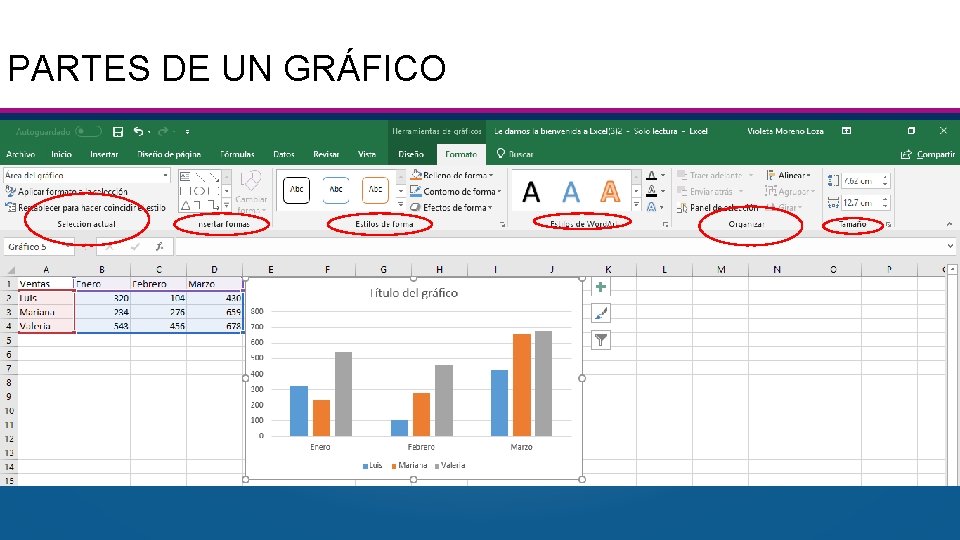Undo the last action
The width and height of the screenshot is (960, 540).
(138, 132)
